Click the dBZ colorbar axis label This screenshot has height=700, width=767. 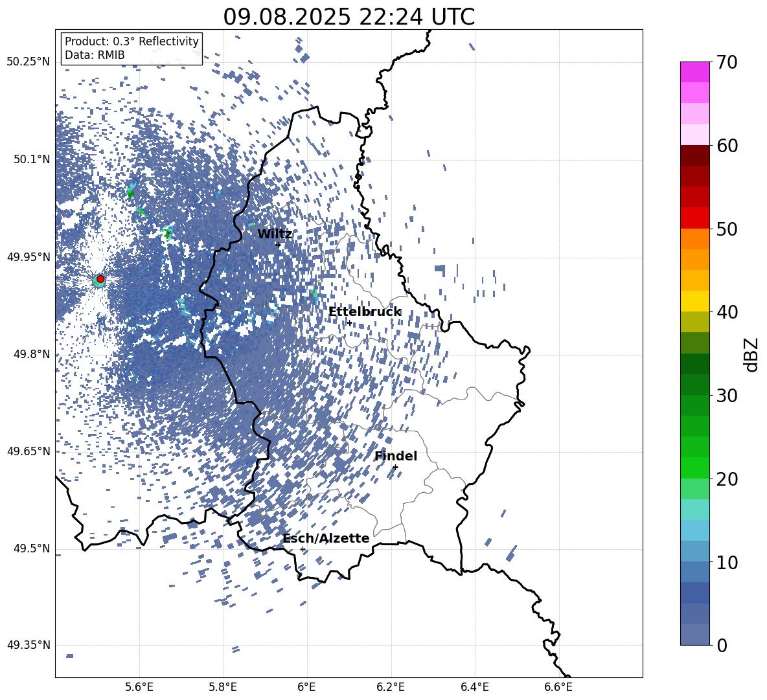pos(752,354)
